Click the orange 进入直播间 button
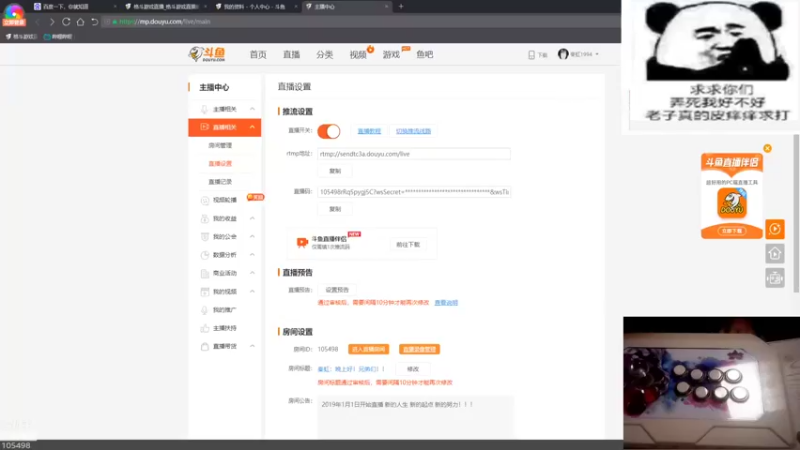Image resolution: width=800 pixels, height=450 pixels. point(368,349)
